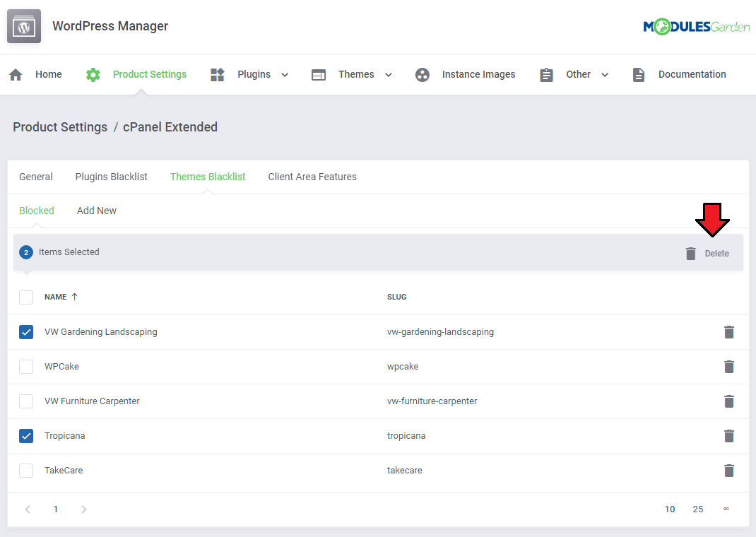Click the wpcake slug text

point(403,367)
